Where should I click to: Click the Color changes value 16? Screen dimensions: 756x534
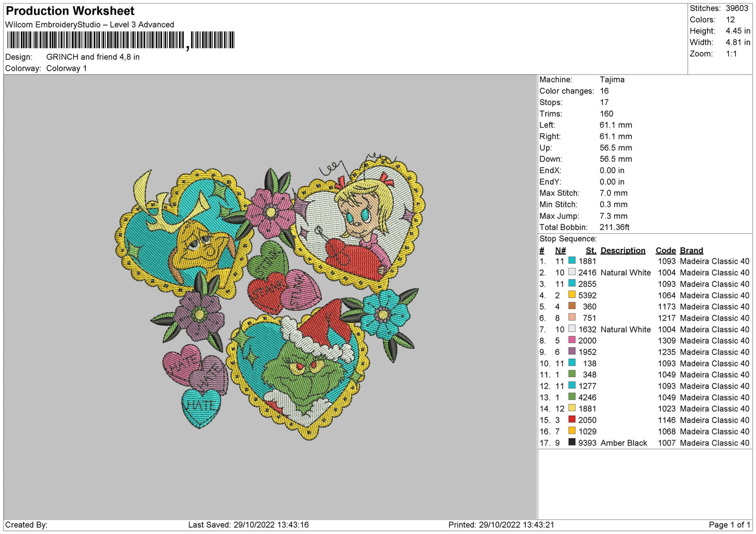coord(604,91)
